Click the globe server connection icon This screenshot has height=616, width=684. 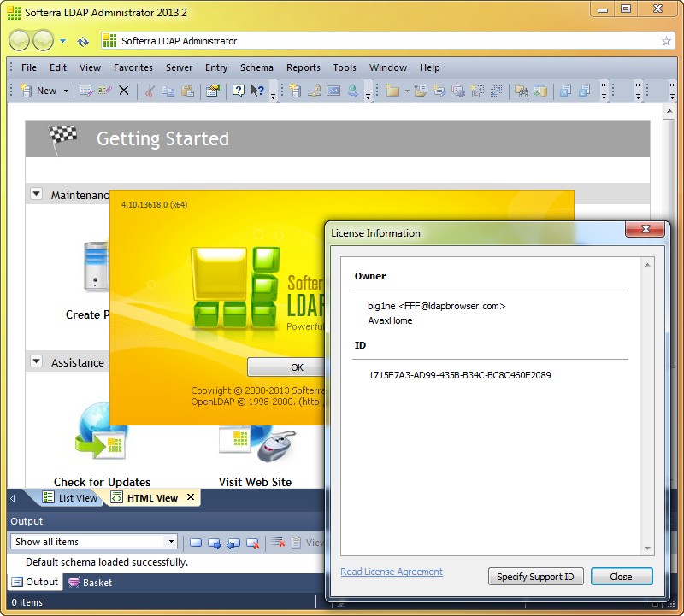[352, 91]
